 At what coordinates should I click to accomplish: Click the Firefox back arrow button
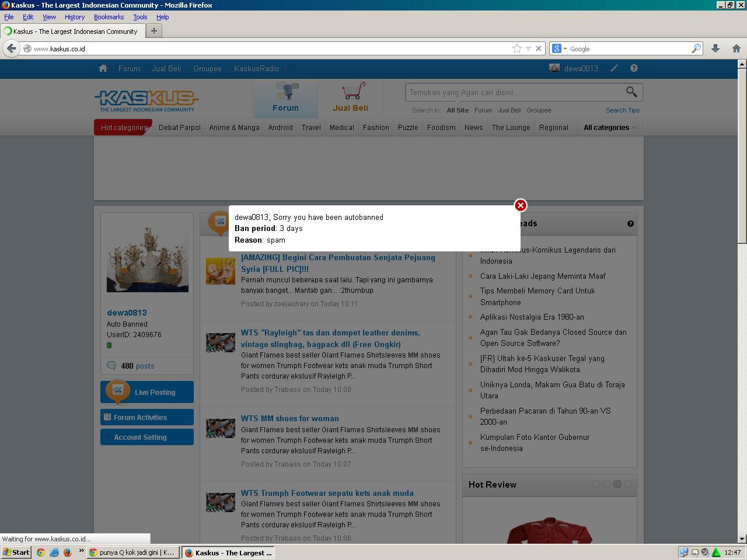click(x=11, y=48)
